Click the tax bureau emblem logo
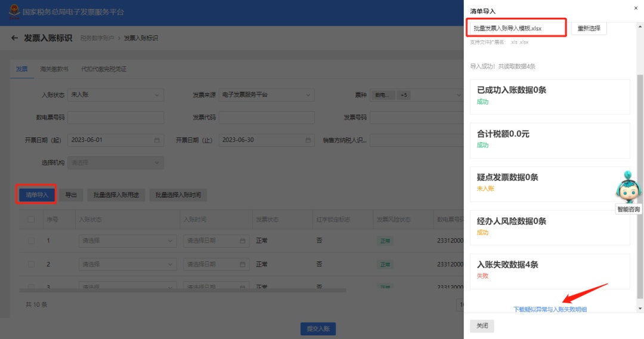 (x=14, y=11)
